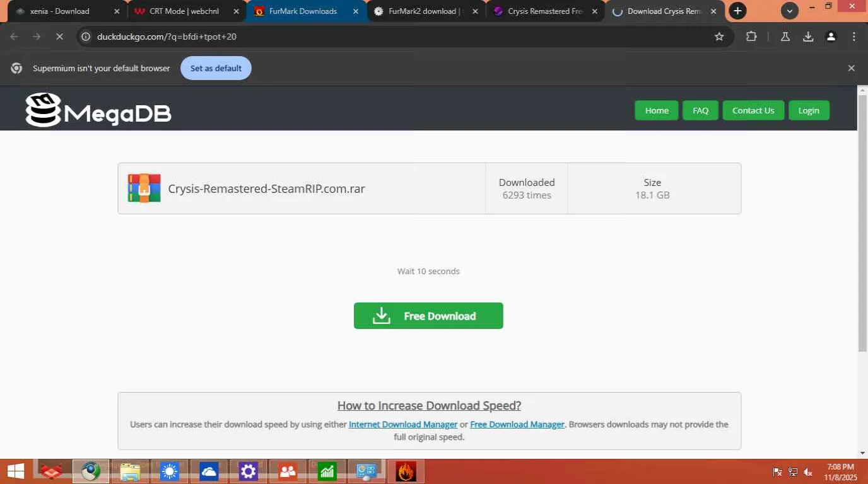Close the xenia - Download tab

click(117, 11)
